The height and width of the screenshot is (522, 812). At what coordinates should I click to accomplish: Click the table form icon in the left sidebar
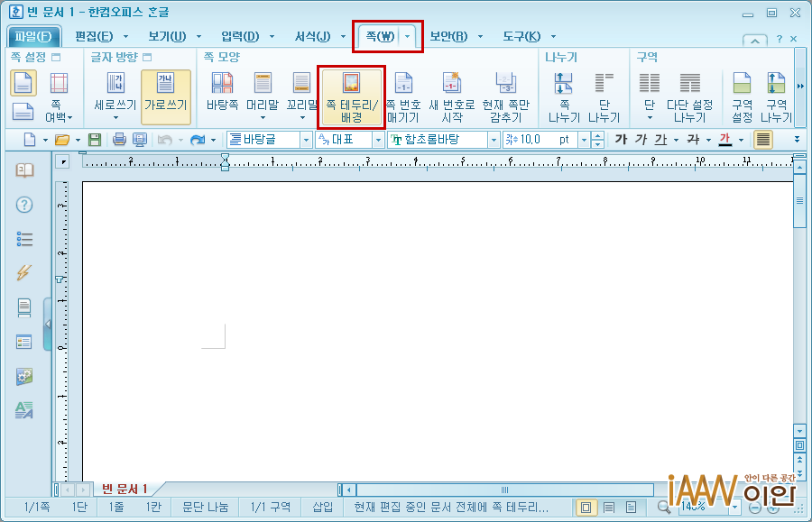[x=23, y=342]
